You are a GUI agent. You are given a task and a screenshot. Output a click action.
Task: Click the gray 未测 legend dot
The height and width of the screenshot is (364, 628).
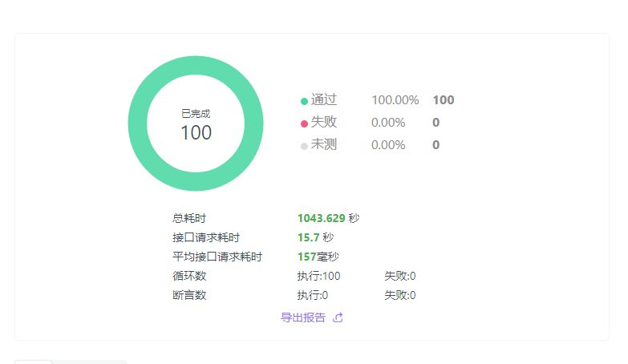tap(304, 146)
